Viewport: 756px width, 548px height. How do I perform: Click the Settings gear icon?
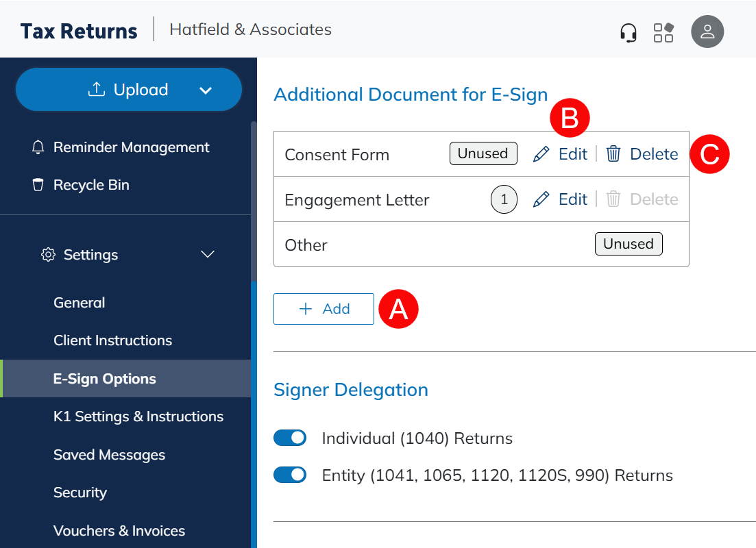[48, 255]
